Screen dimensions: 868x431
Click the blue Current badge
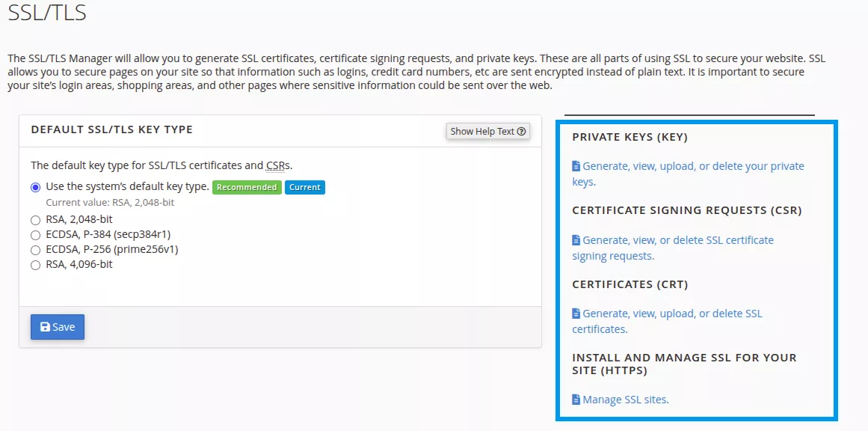point(304,187)
